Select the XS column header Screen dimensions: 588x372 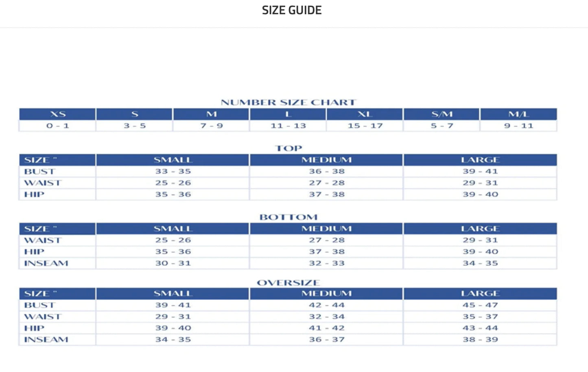(58, 114)
